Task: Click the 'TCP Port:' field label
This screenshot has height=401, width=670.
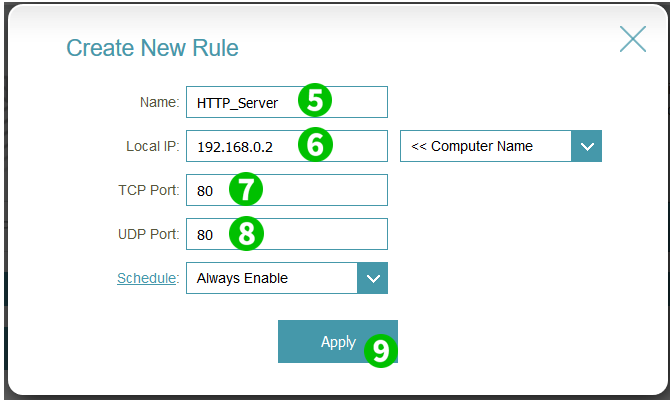Action: 147,190
